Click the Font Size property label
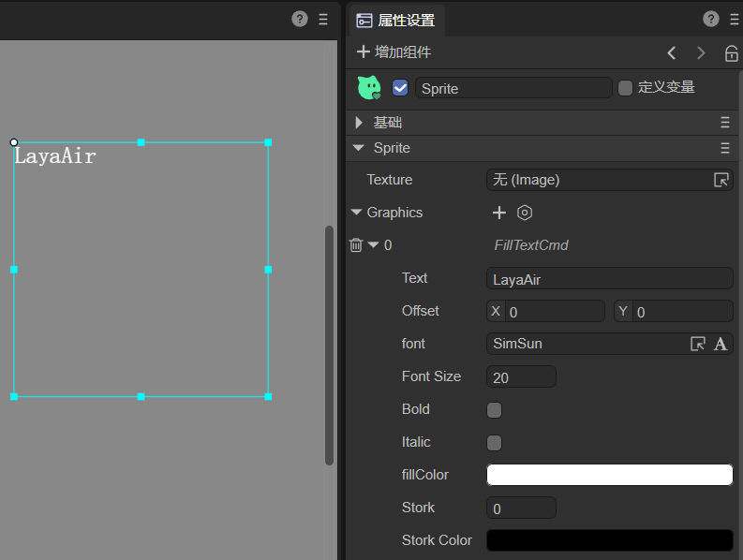 (431, 376)
